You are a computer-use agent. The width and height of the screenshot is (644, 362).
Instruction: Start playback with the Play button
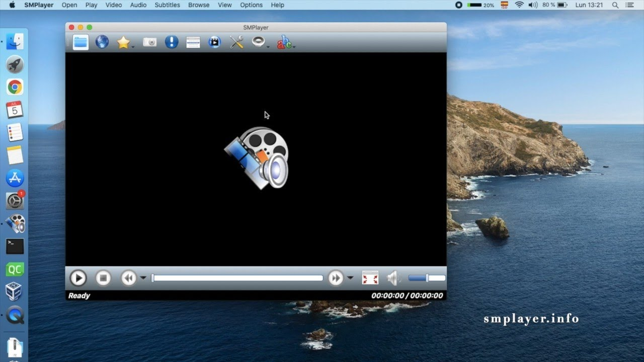[78, 278]
